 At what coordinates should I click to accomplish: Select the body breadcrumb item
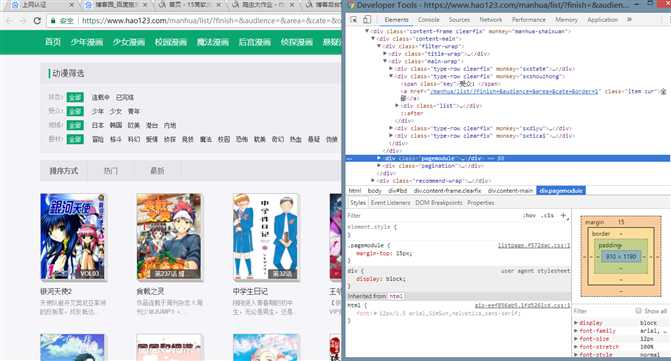click(x=374, y=191)
